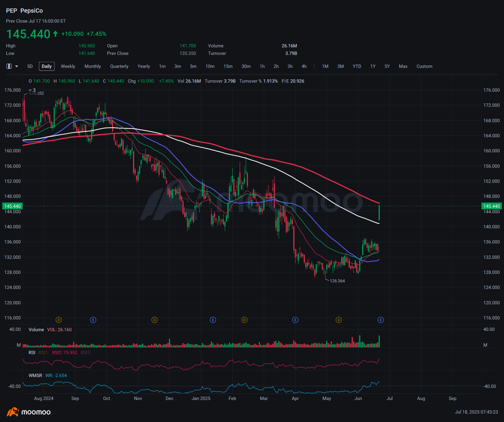Image resolution: width=504 pixels, height=422 pixels.
Task: Select the 1m interval
Action: [x=162, y=66]
